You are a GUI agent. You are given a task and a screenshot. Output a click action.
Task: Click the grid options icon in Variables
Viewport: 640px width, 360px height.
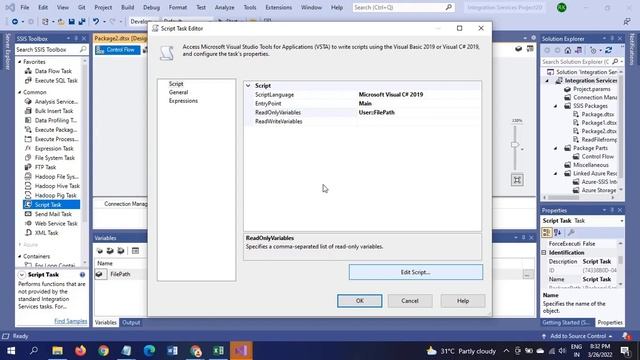[x=136, y=251]
